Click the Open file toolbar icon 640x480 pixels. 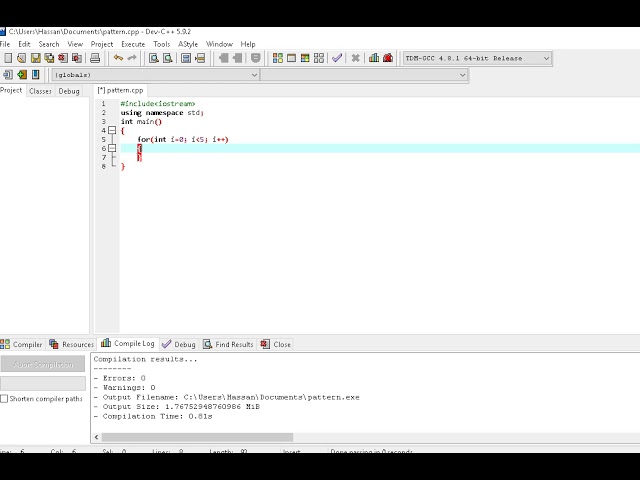pyautogui.click(x=22, y=58)
